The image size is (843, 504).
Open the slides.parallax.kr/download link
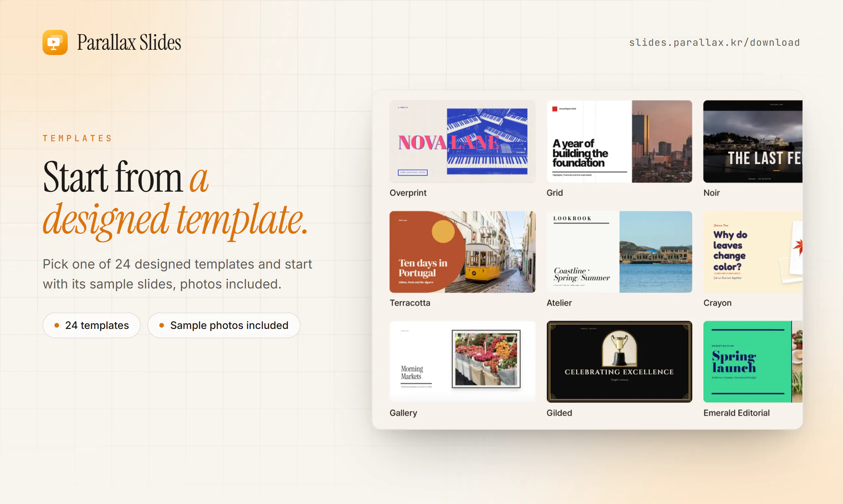[x=714, y=42]
